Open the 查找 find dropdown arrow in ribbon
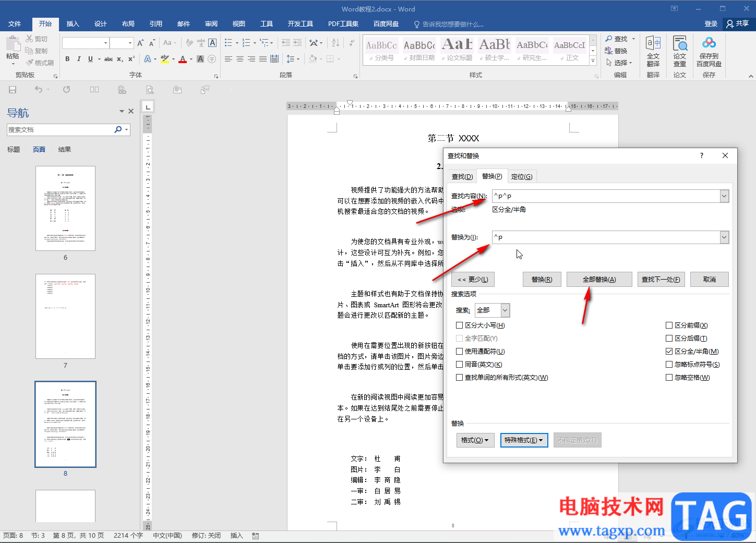The image size is (756, 543). tap(633, 39)
